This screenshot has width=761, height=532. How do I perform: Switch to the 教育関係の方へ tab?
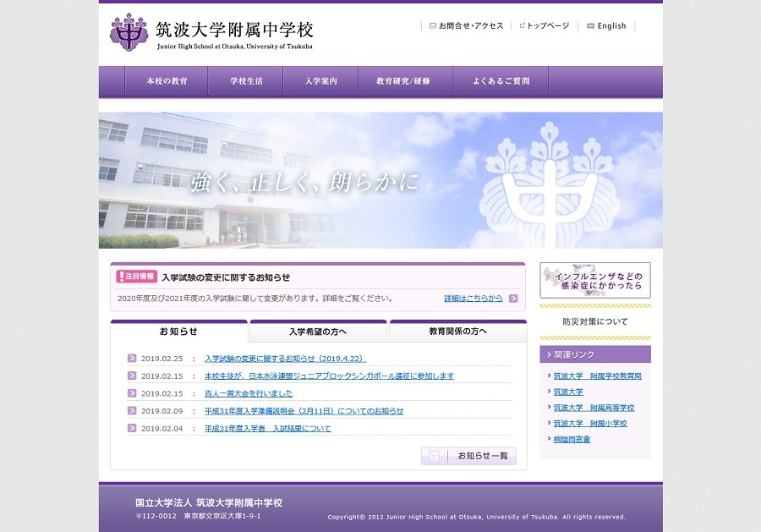457,332
